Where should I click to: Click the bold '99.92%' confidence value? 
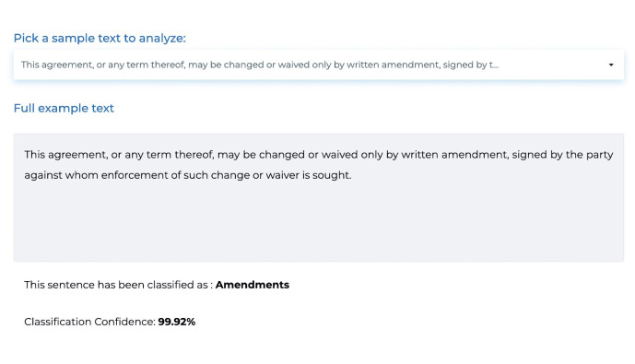point(177,322)
